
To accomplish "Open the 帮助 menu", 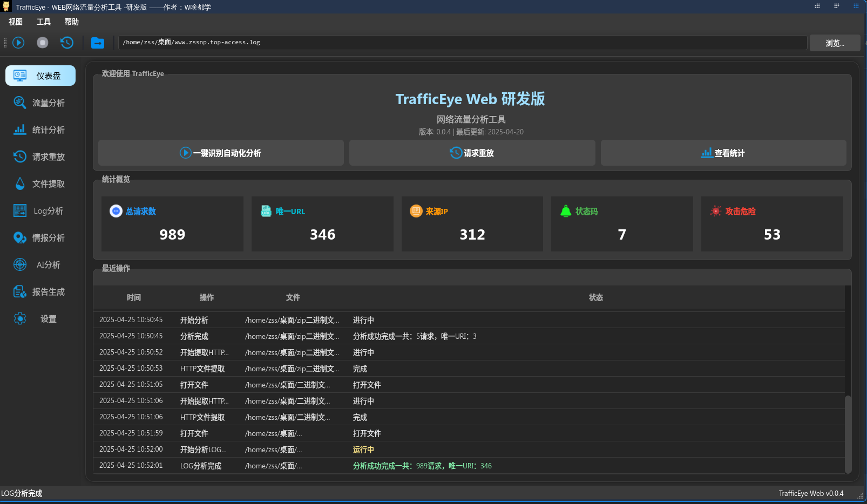I will coord(72,22).
